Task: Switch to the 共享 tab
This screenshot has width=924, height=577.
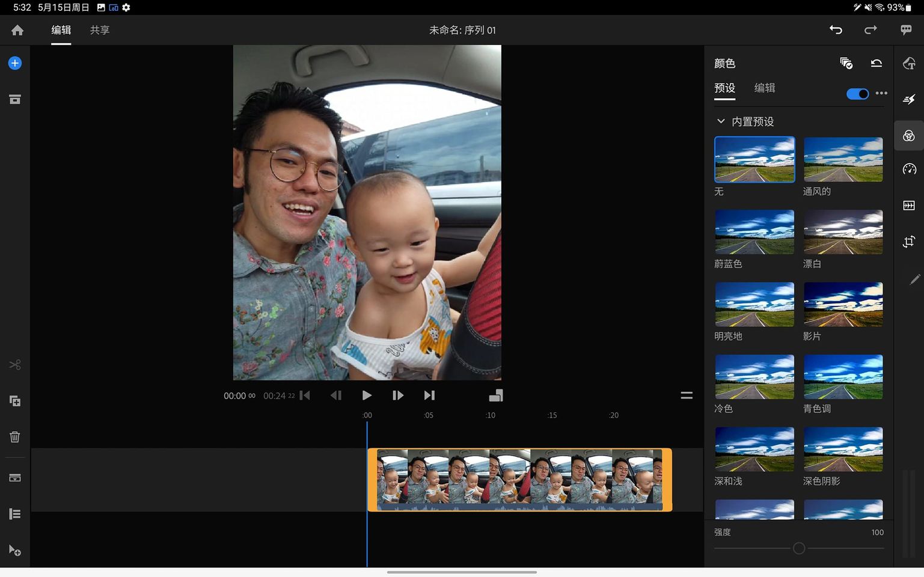Action: pyautogui.click(x=100, y=30)
